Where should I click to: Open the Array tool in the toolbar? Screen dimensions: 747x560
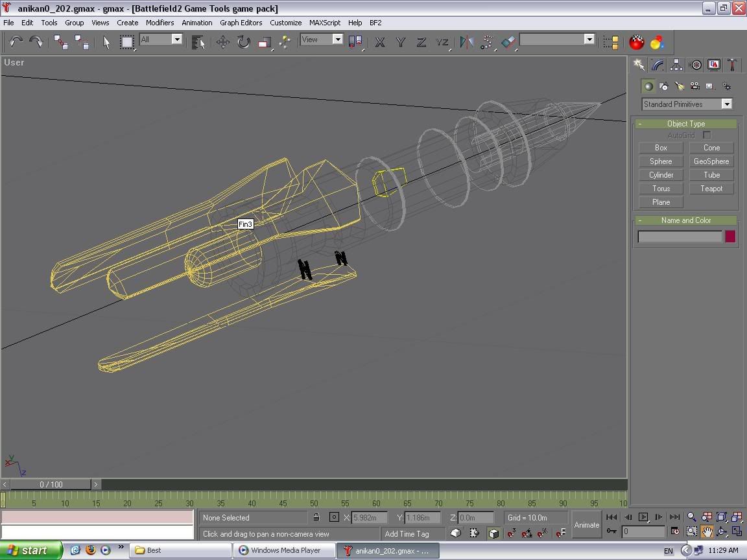487,42
